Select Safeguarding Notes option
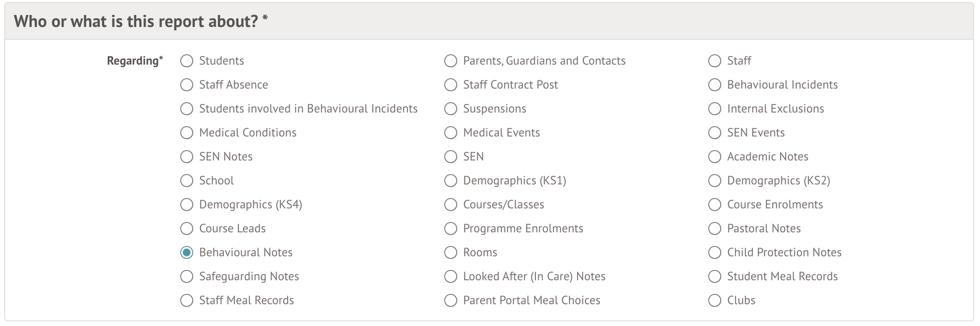The image size is (980, 326). [187, 276]
